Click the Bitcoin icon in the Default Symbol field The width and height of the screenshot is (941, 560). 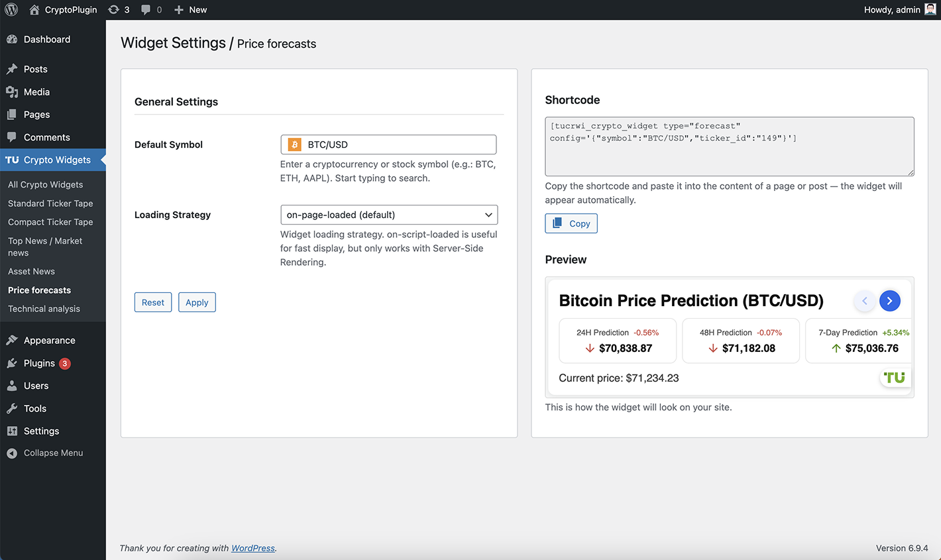coord(294,144)
